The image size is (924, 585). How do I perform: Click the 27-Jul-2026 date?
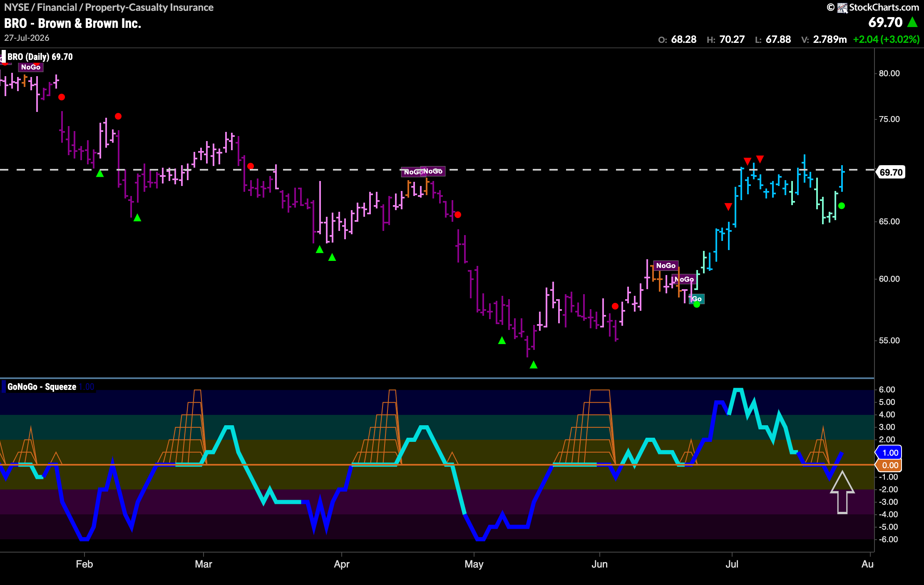point(27,38)
